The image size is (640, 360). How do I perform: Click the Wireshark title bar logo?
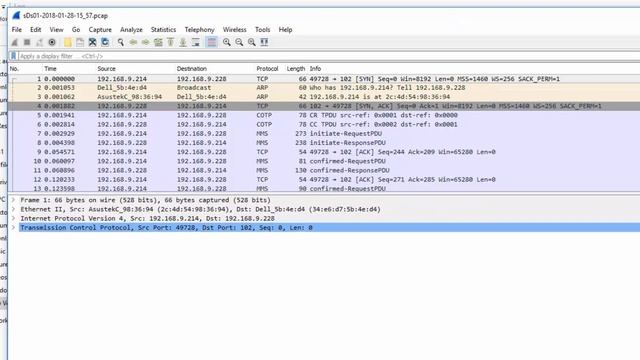point(16,16)
